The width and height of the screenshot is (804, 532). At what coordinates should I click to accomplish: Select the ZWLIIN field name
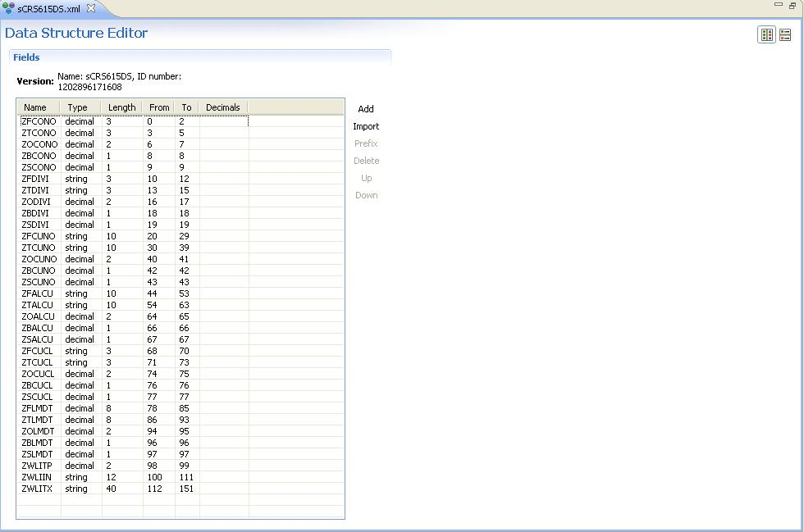[x=36, y=477]
